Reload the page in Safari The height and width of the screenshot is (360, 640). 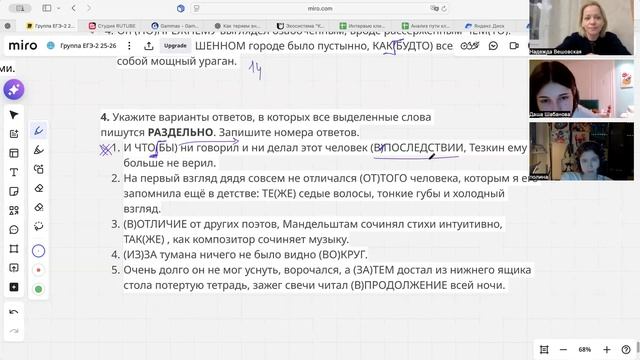point(444,8)
